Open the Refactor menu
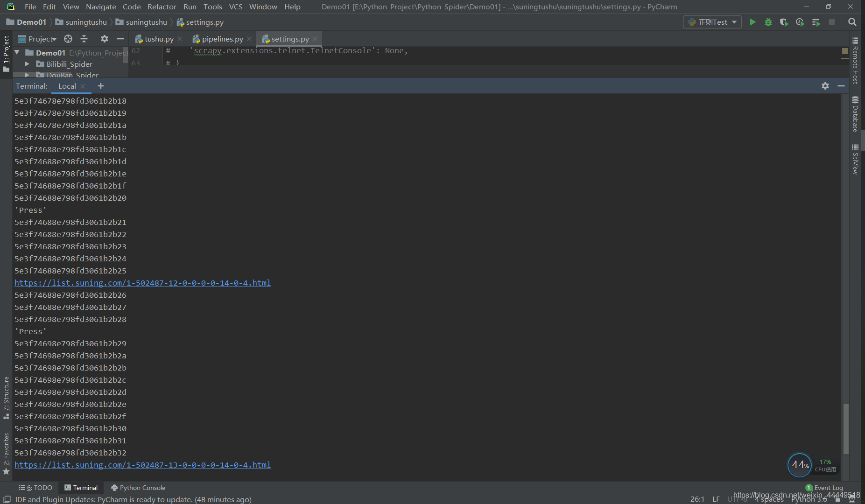Viewport: 865px width, 504px height. click(162, 7)
